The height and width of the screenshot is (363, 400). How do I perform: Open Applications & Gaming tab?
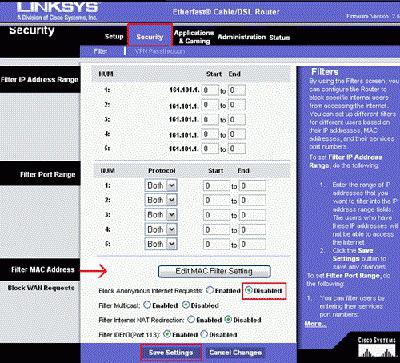[194, 37]
